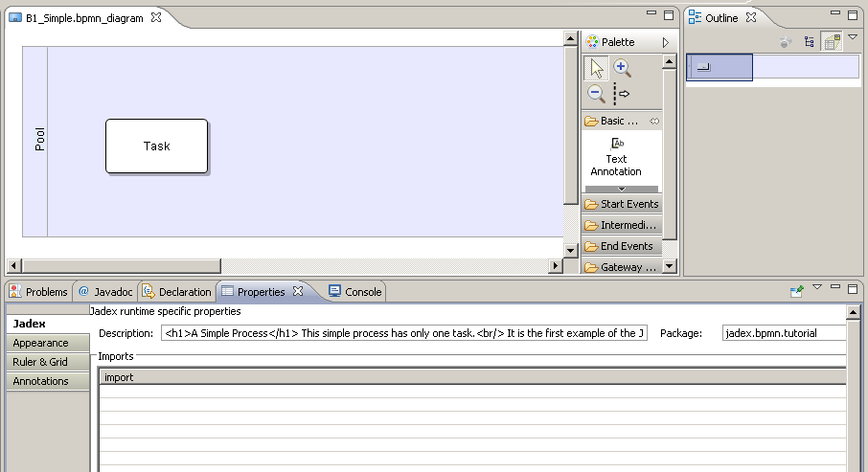868x472 pixels.
Task: Choose the connection arrow tool in Palette
Action: pyautogui.click(x=622, y=94)
